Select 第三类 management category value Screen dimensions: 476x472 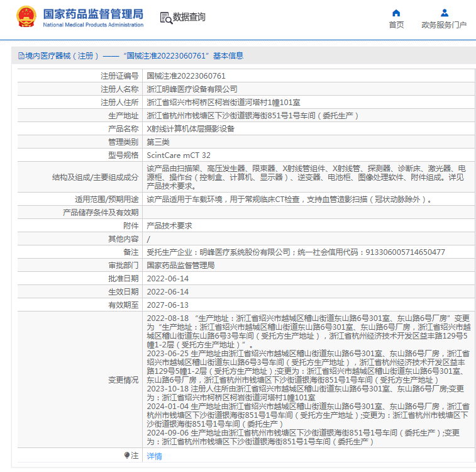(158, 142)
